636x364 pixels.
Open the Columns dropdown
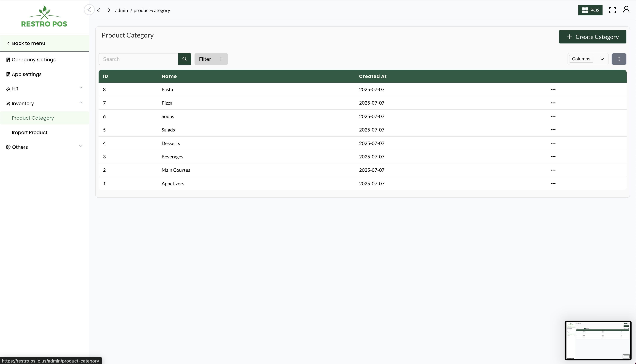[x=587, y=59]
